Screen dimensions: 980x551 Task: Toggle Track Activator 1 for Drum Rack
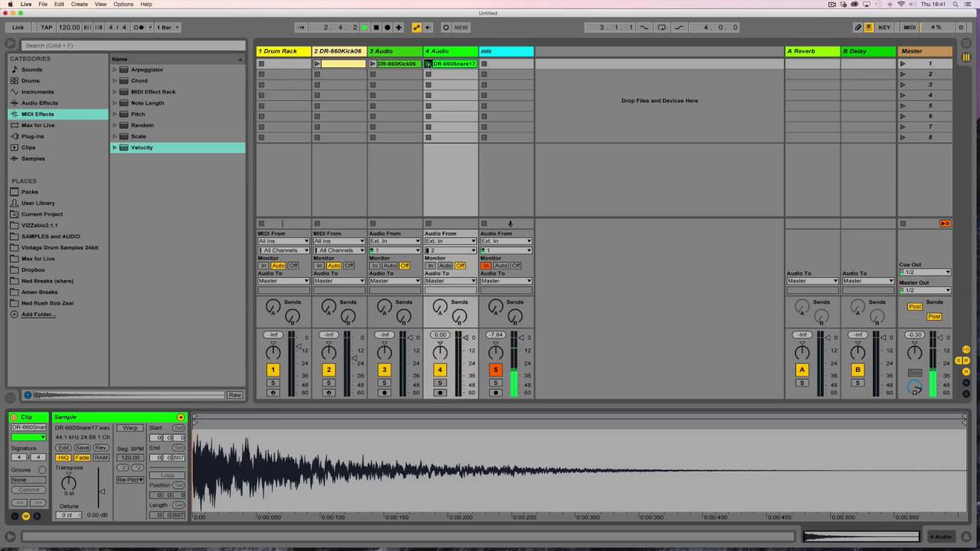click(273, 370)
